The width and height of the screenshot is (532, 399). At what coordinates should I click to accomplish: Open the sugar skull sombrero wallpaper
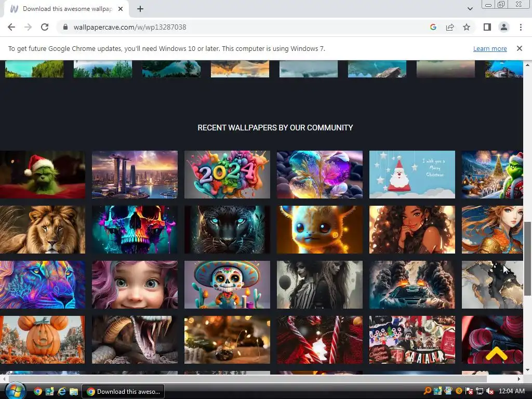(x=227, y=285)
